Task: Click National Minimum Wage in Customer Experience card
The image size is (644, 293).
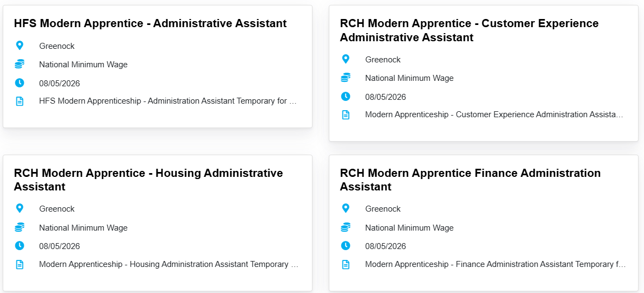Action: click(x=409, y=78)
